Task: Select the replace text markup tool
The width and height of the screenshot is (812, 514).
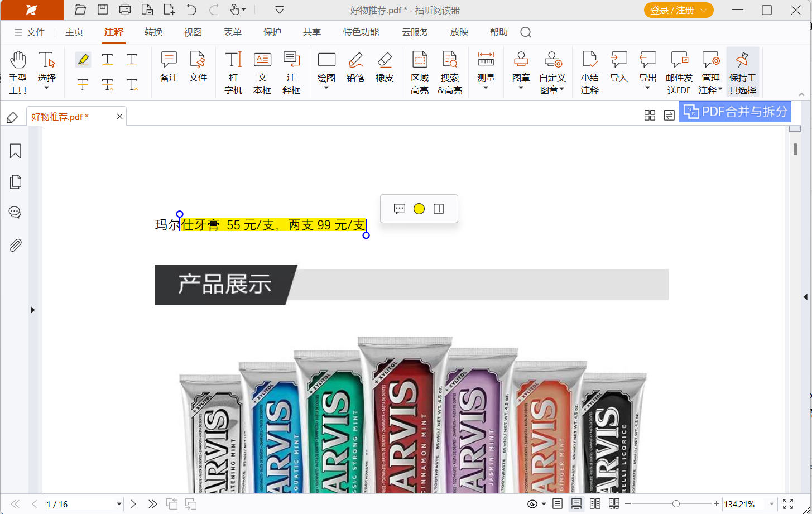Action: 108,85
